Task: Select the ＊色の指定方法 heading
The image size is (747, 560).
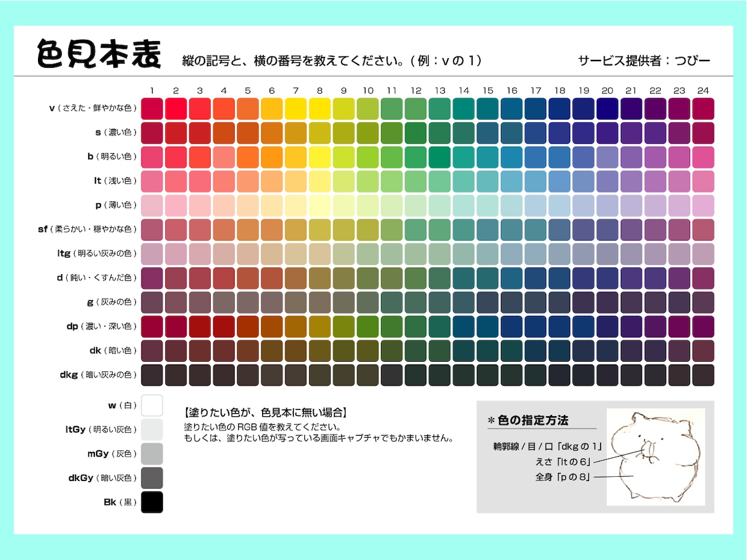Action: [527, 420]
